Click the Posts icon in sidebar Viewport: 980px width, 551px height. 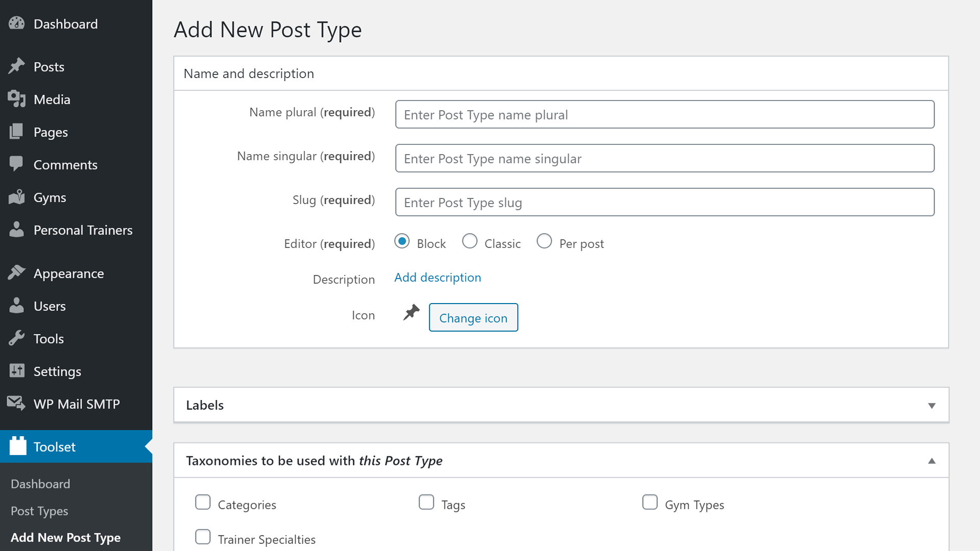[x=17, y=66]
